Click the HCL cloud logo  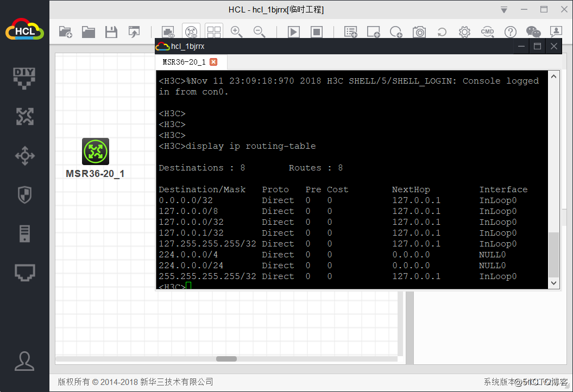24,29
